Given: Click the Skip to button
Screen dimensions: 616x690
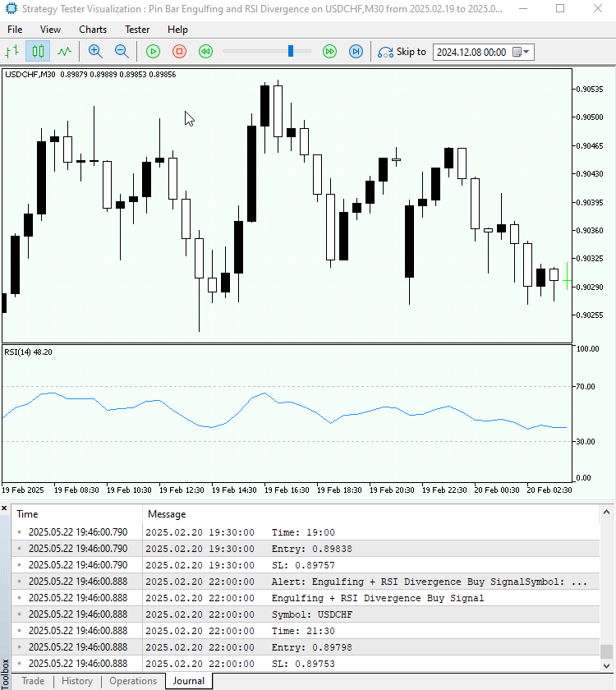Looking at the screenshot, I should [x=402, y=52].
